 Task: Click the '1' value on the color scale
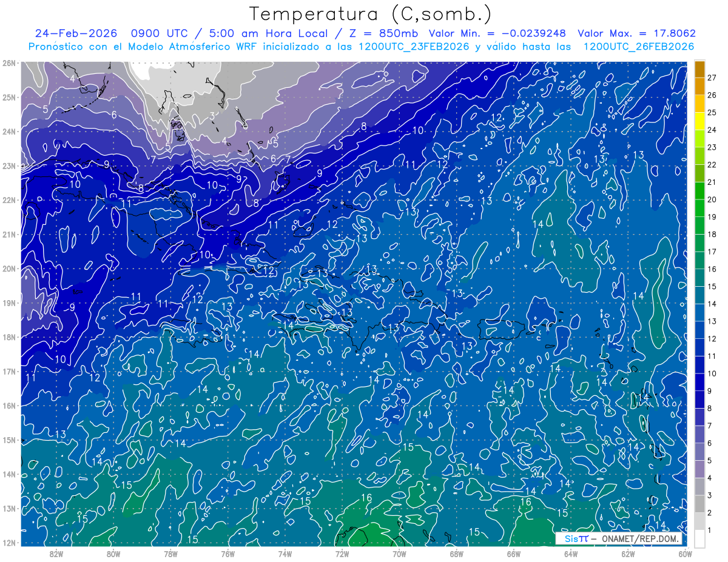click(710, 530)
